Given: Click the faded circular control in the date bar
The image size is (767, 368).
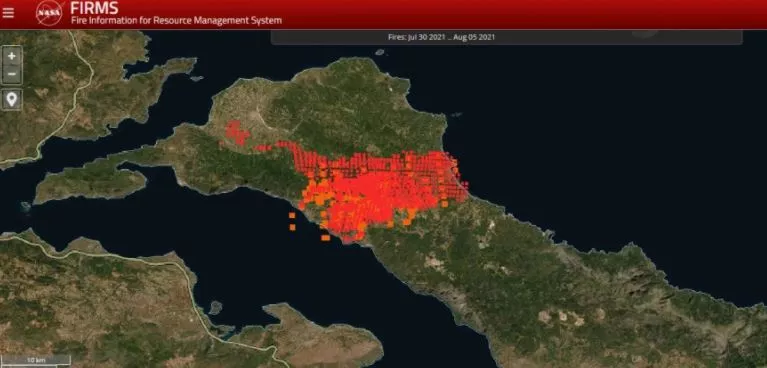Looking at the screenshot, I should [645, 33].
